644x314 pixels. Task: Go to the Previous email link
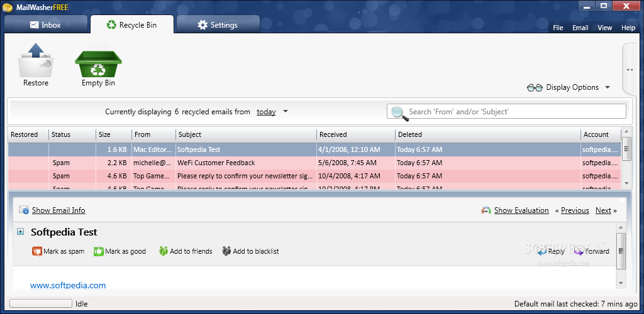[x=575, y=210]
